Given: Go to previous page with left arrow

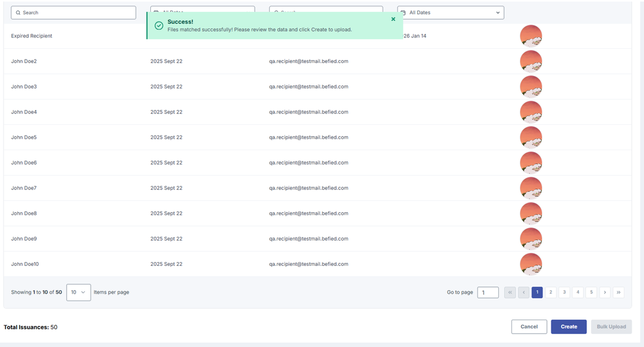Looking at the screenshot, I should click(x=524, y=292).
